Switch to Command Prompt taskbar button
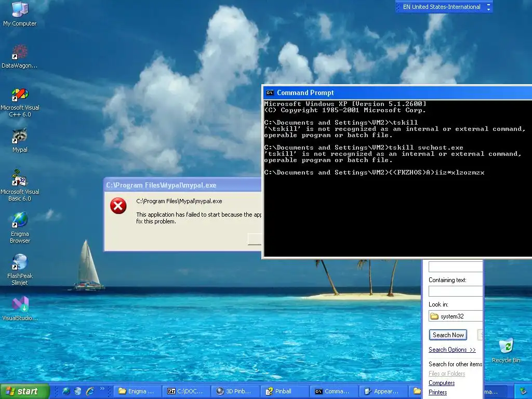Image resolution: width=532 pixels, height=399 pixels. (334, 391)
